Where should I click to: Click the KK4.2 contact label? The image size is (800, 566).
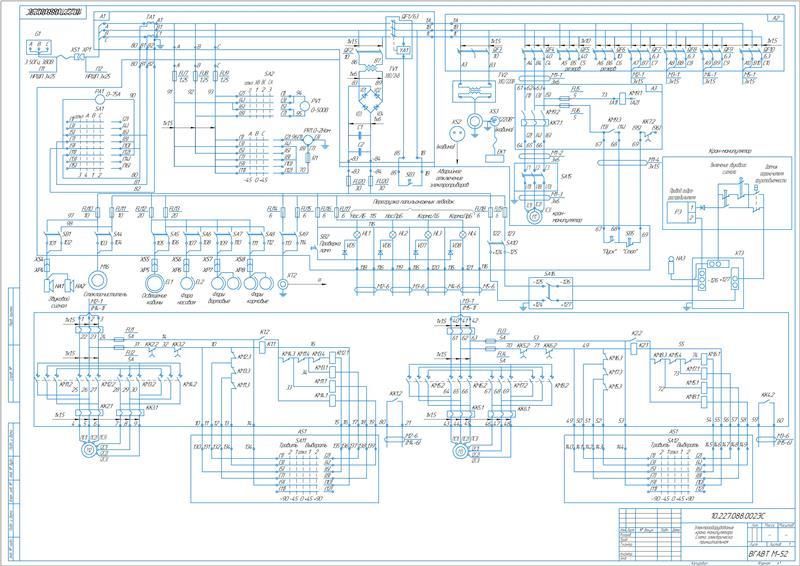click(x=768, y=395)
